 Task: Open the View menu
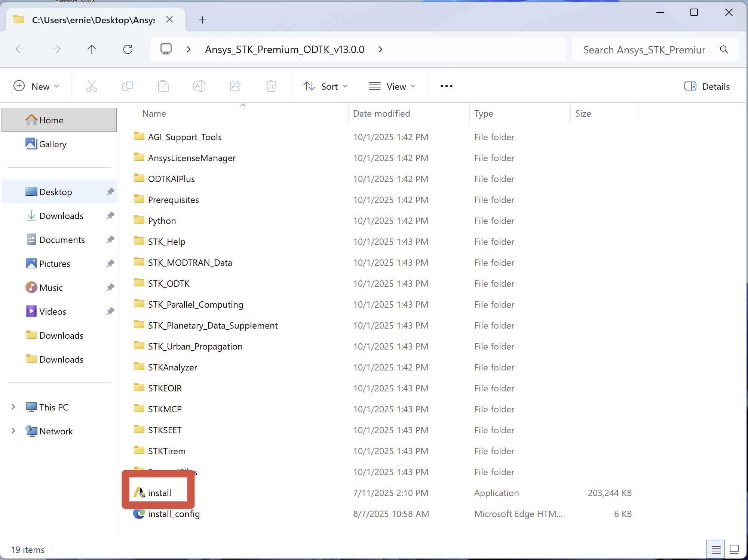pos(392,86)
